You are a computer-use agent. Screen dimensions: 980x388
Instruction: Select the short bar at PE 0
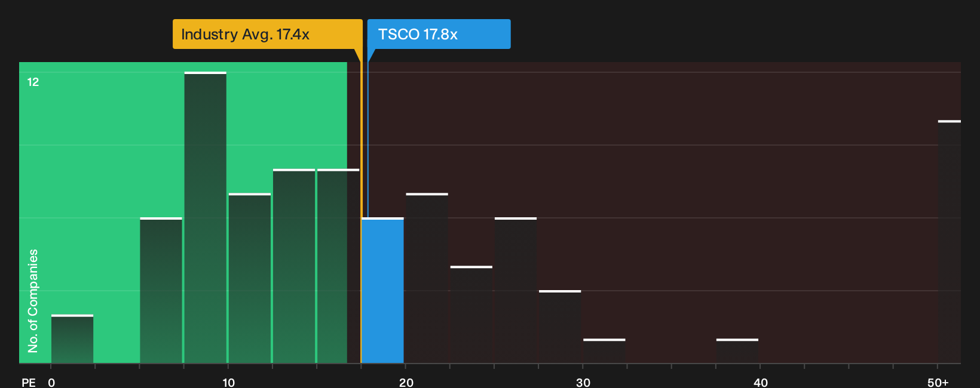(x=72, y=339)
